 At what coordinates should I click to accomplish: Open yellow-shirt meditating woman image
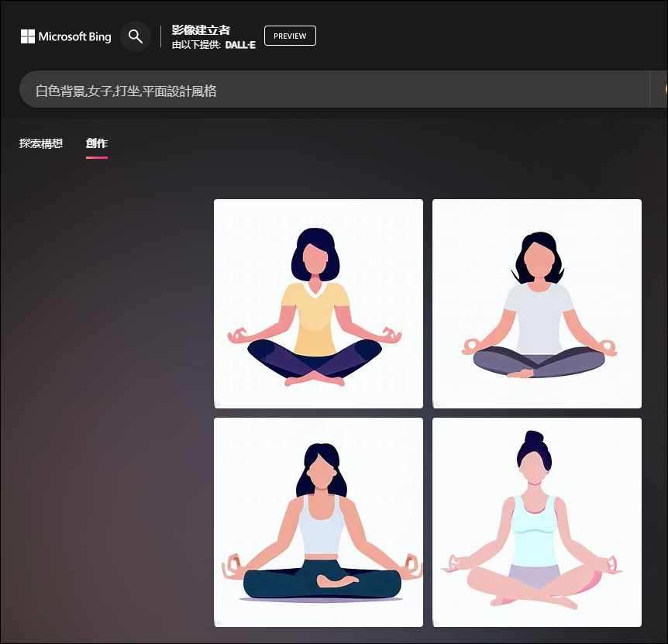pyautogui.click(x=319, y=304)
